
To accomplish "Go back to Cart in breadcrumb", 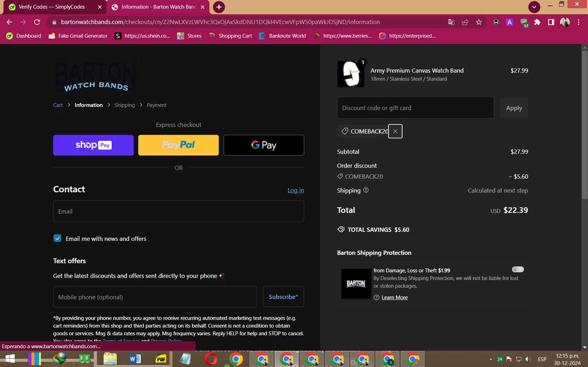I will [58, 105].
